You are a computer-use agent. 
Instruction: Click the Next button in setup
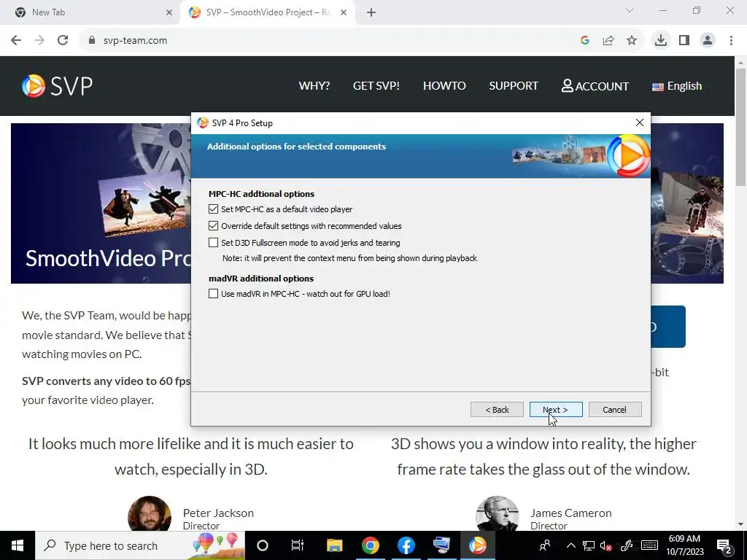[x=555, y=410]
